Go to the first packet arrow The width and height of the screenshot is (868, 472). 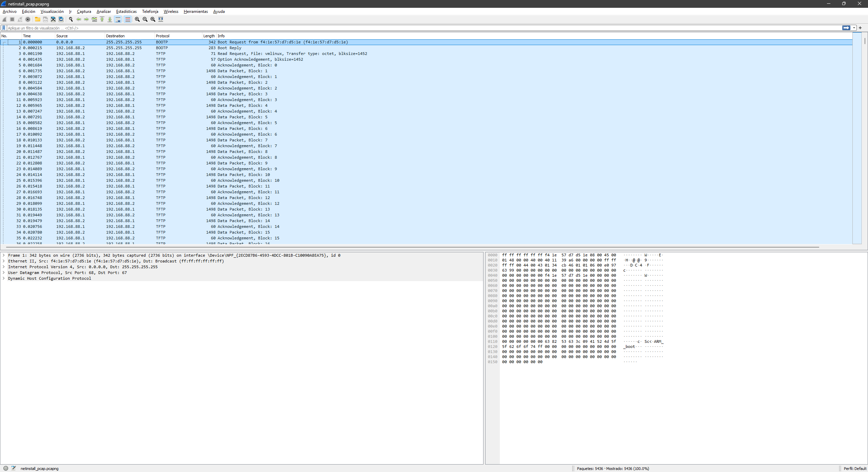click(x=102, y=19)
